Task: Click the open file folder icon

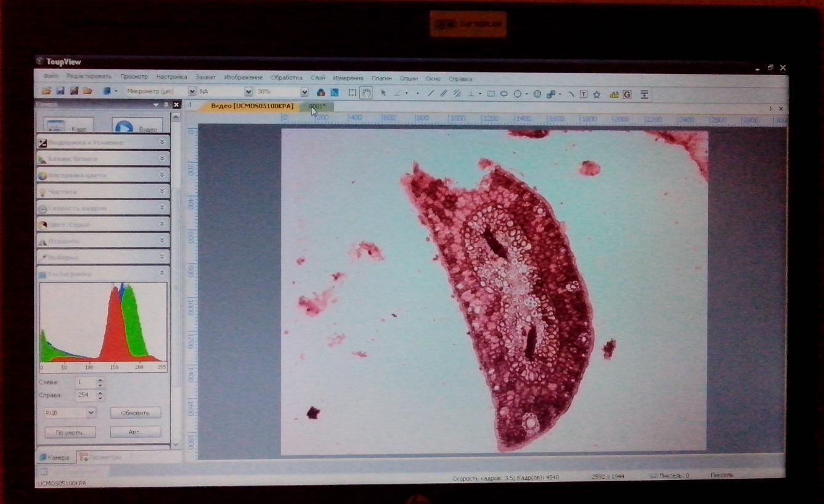Action: (x=46, y=91)
